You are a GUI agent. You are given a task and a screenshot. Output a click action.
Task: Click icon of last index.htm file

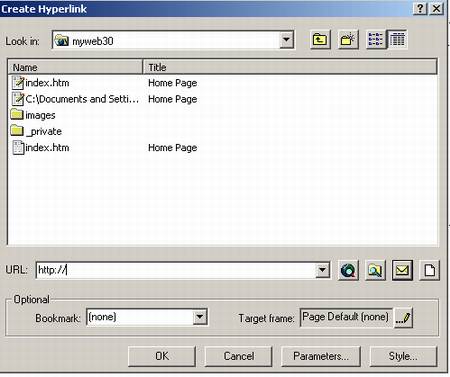18,147
